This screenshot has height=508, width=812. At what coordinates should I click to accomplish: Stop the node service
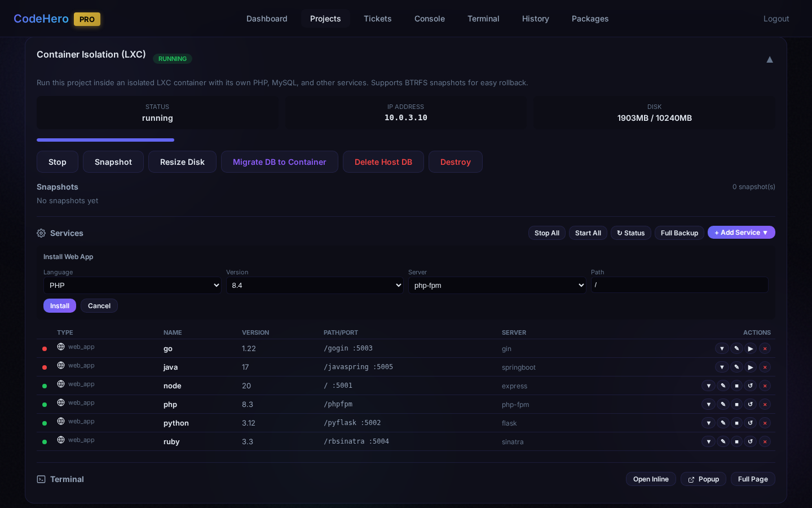click(x=736, y=386)
